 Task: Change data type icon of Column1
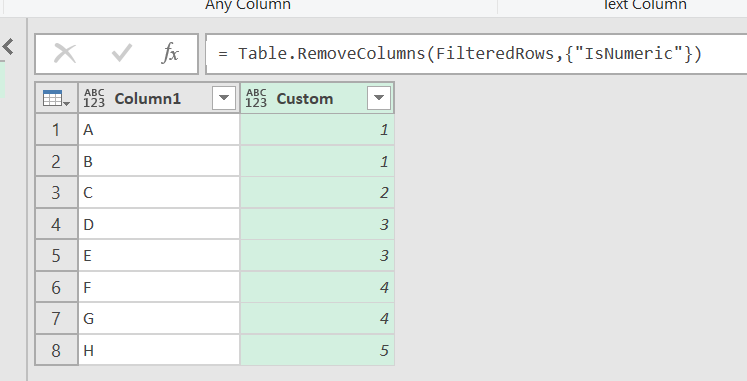(94, 98)
